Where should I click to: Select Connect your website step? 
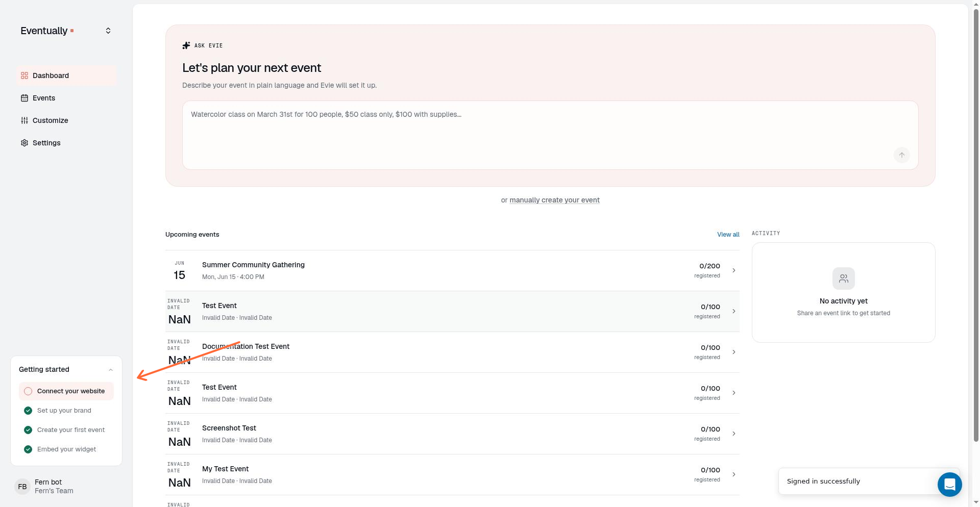tap(66, 391)
